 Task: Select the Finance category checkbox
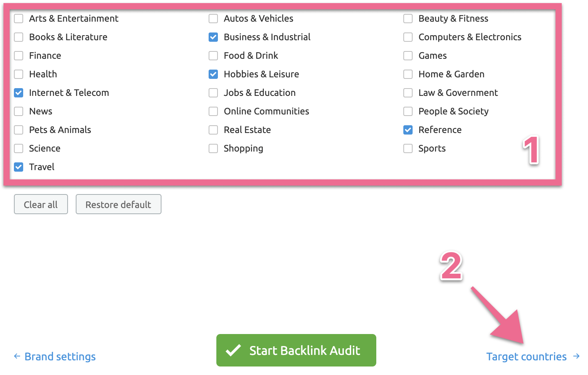pos(19,56)
